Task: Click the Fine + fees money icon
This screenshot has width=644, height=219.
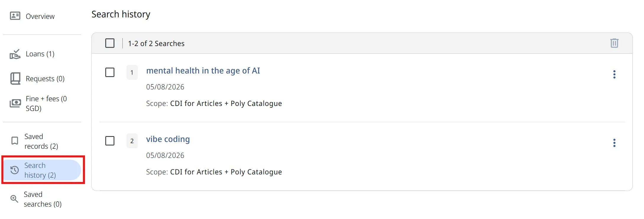Action: pos(15,103)
